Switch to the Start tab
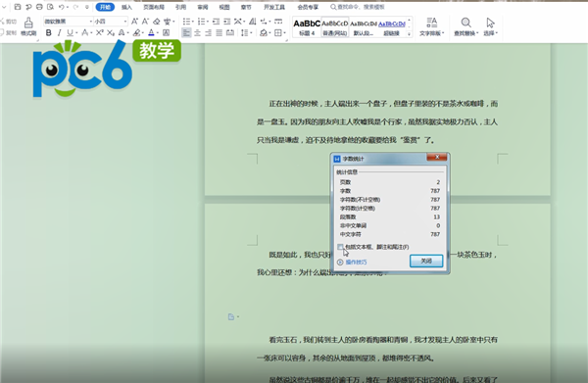 [105, 7]
